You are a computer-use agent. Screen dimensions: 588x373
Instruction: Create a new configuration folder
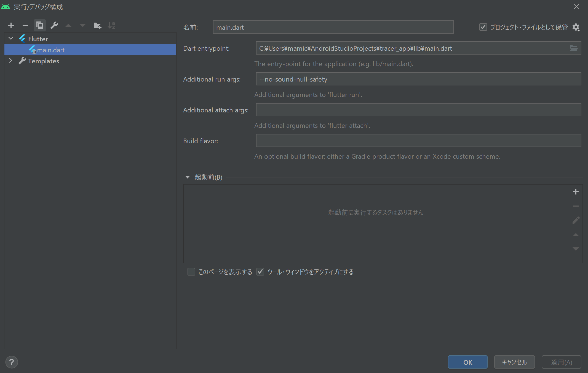click(97, 25)
